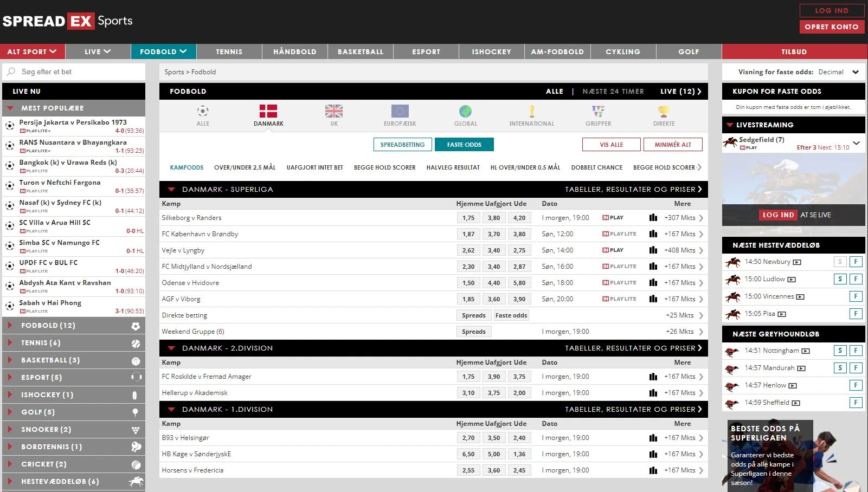Expand the Basketball (3) sidebar category
The image size is (868, 492).
pyautogui.click(x=74, y=360)
